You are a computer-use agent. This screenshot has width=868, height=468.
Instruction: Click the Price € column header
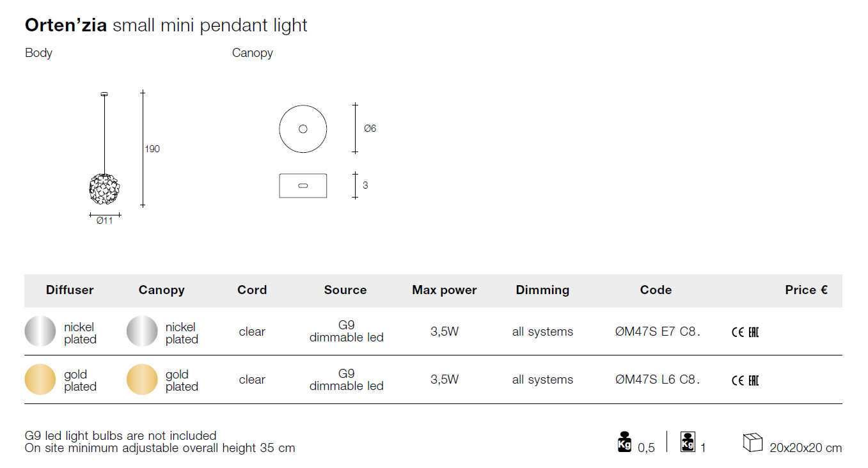[806, 290]
